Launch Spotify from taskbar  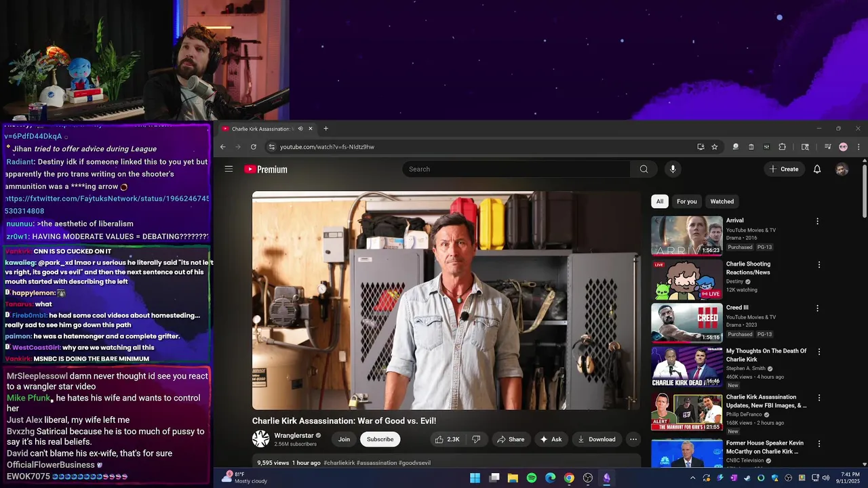[532, 478]
